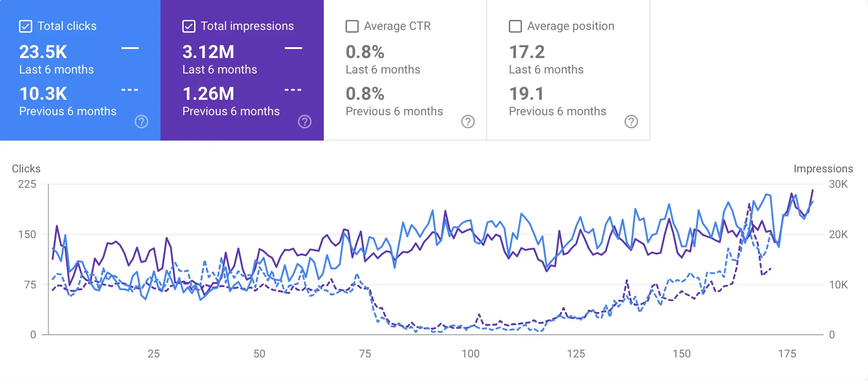Enable the Average CTR checkbox
The width and height of the screenshot is (868, 381).
[x=352, y=26]
